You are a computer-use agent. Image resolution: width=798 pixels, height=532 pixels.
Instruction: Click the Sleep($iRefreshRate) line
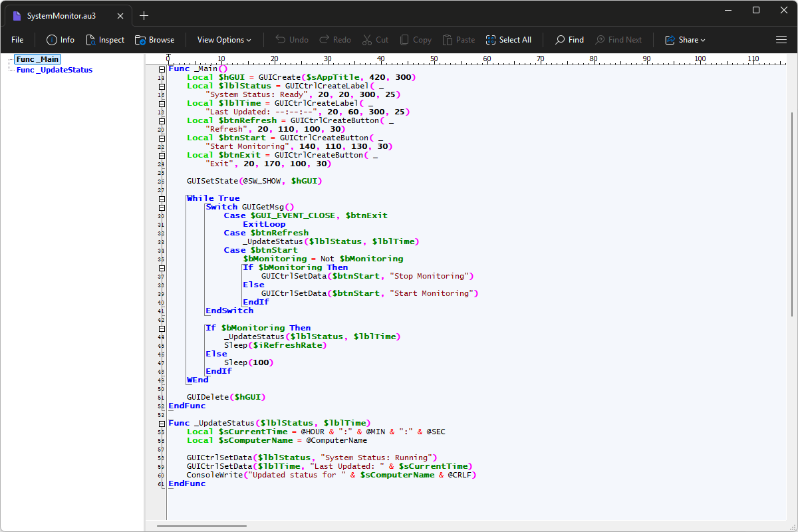pos(275,345)
